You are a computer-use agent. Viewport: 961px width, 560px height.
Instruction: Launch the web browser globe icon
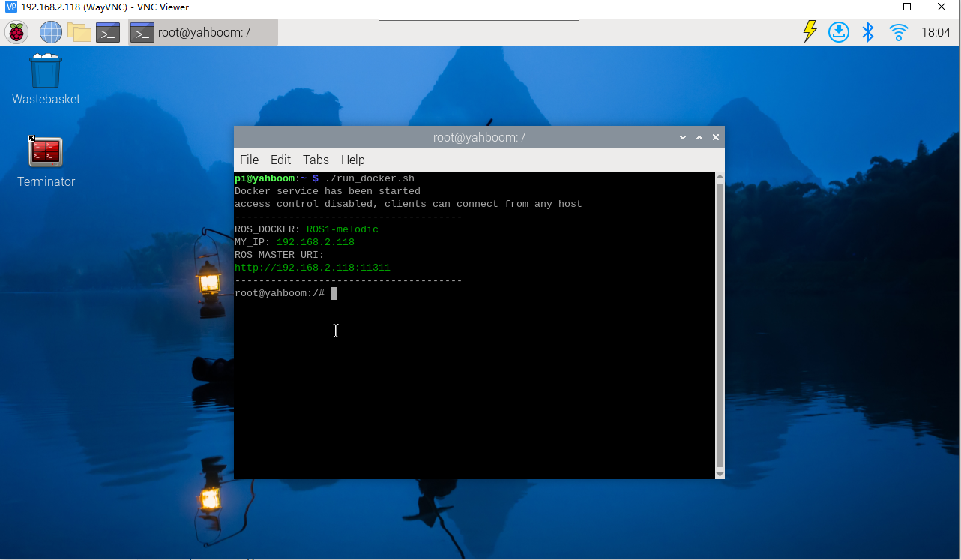(x=51, y=32)
